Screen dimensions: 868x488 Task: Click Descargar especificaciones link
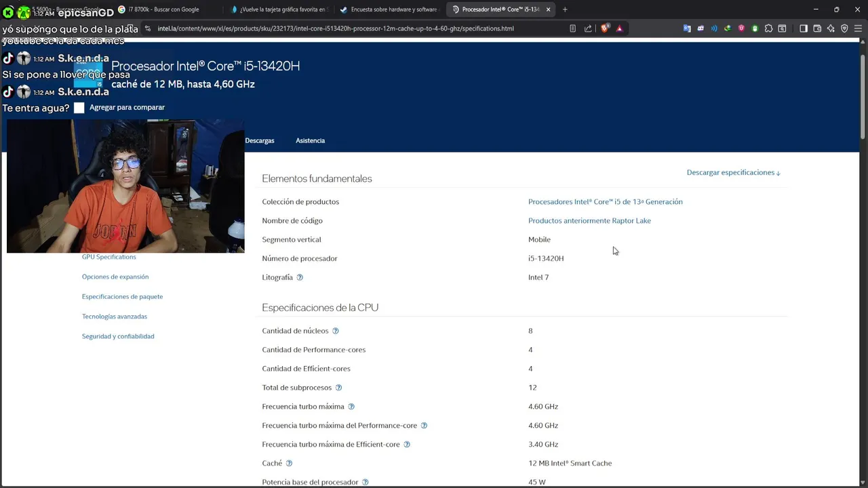[x=733, y=172]
